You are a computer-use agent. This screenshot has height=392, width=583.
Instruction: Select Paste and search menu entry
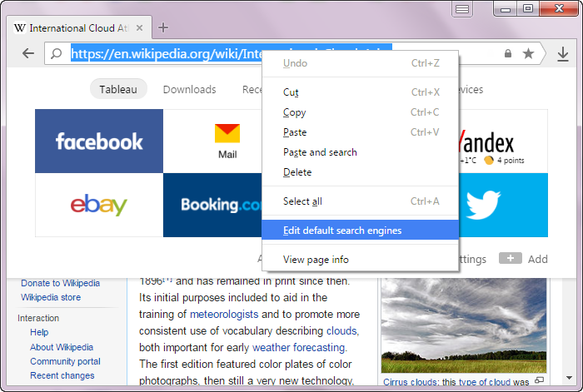[360, 152]
